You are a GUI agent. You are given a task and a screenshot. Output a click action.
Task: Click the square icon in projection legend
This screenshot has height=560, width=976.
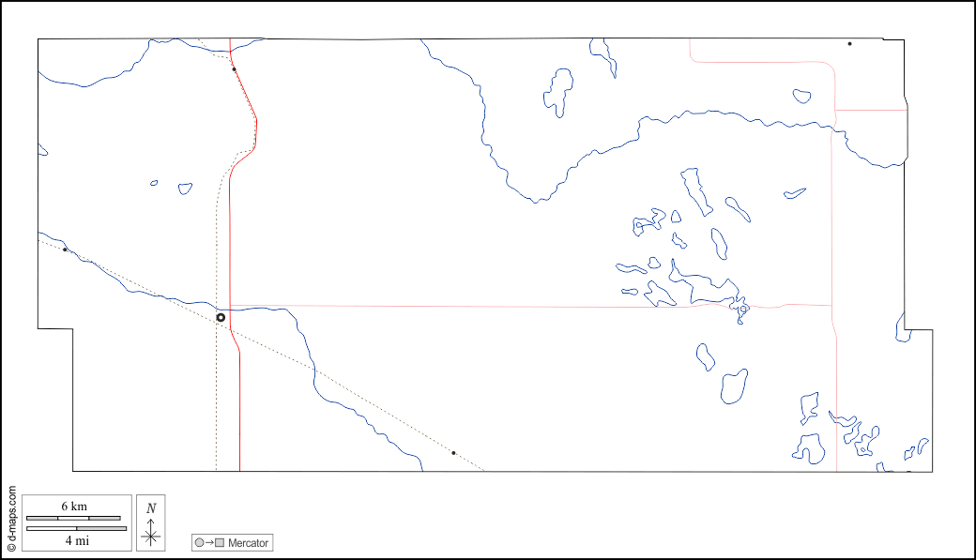(x=220, y=542)
